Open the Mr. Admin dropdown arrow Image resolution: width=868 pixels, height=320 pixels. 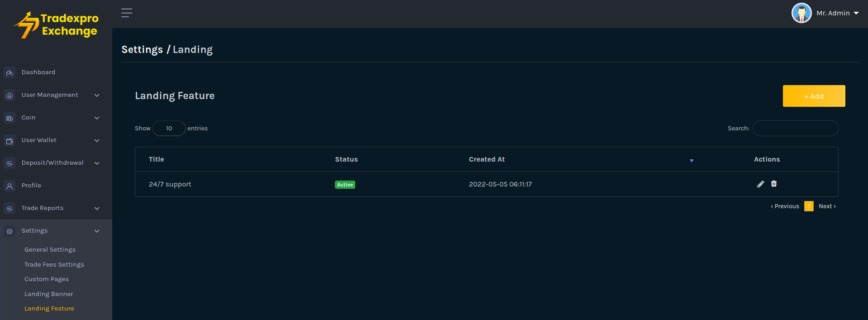[856, 13]
